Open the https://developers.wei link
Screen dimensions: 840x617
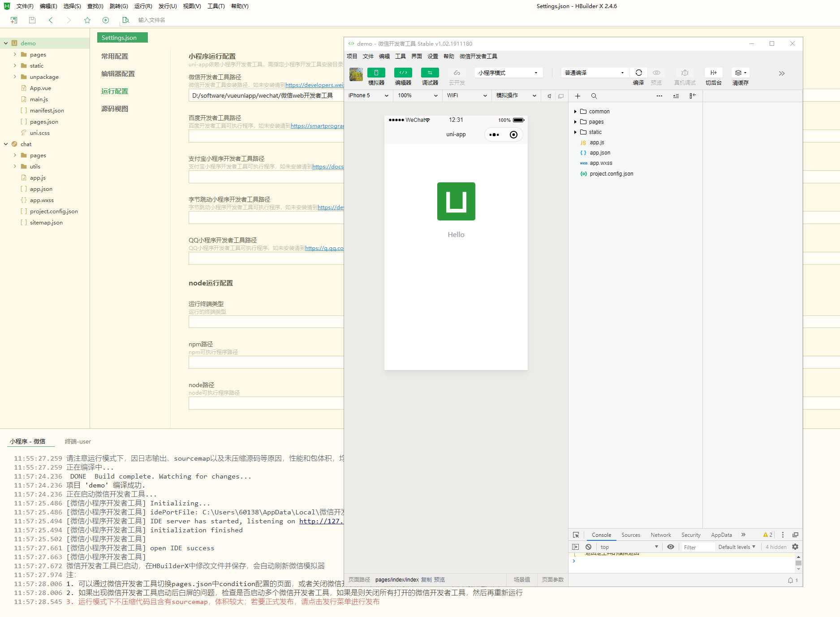314,85
